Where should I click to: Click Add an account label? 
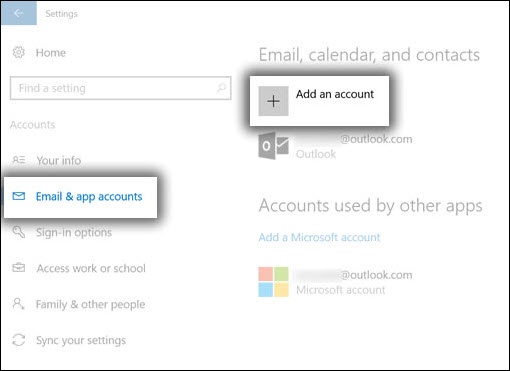point(335,94)
